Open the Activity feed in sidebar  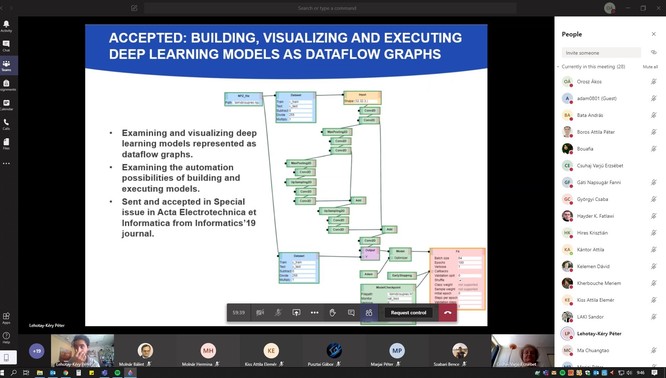click(6, 26)
